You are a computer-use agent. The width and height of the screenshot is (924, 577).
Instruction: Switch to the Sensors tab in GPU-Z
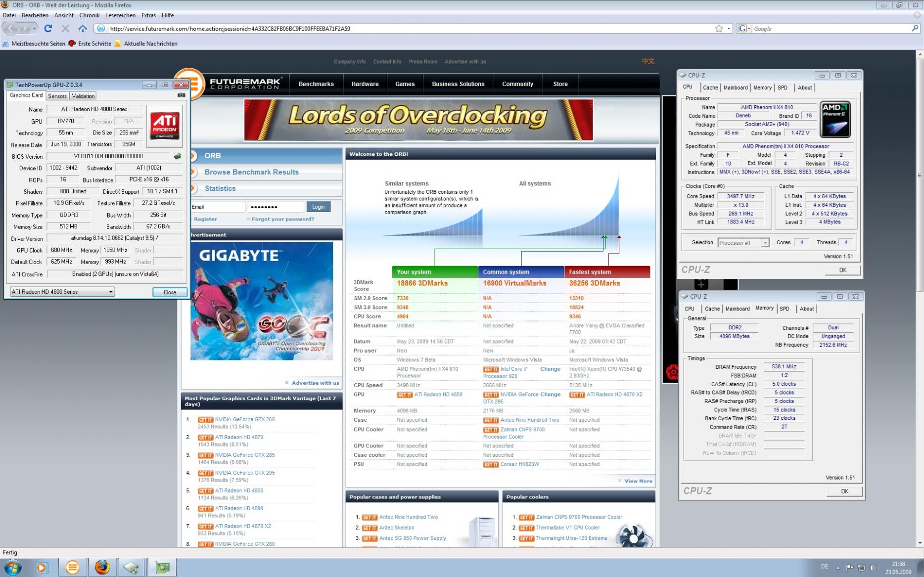click(57, 96)
